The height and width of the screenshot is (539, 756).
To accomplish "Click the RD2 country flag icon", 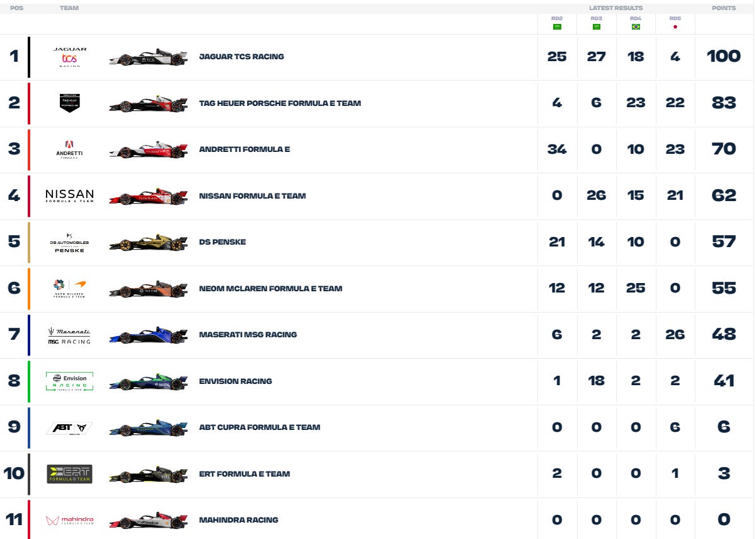I will (557, 27).
